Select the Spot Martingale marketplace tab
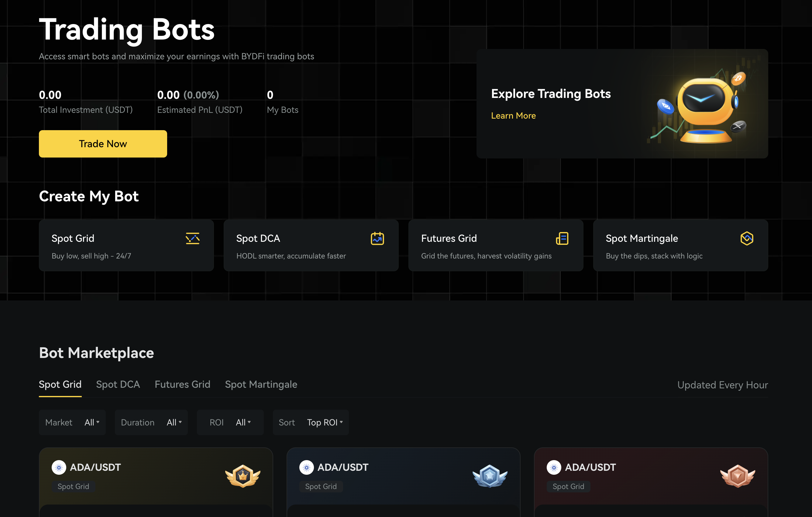 tap(261, 384)
